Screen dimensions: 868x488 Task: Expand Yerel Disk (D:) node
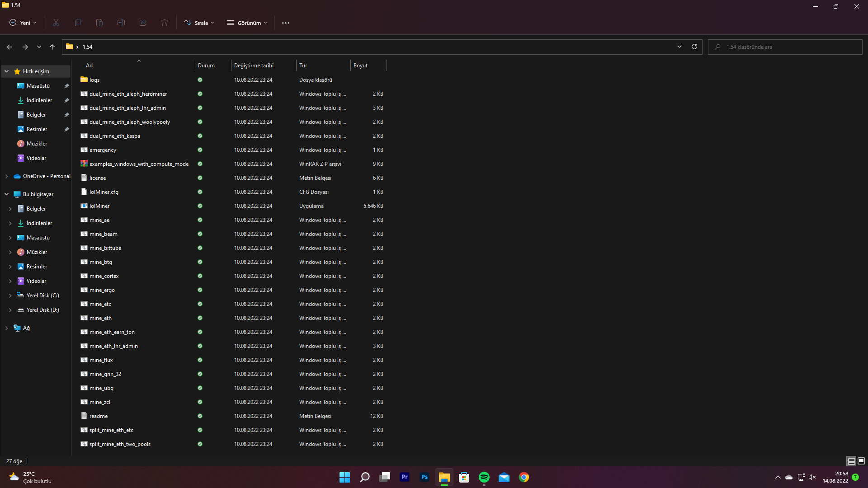[10, 310]
